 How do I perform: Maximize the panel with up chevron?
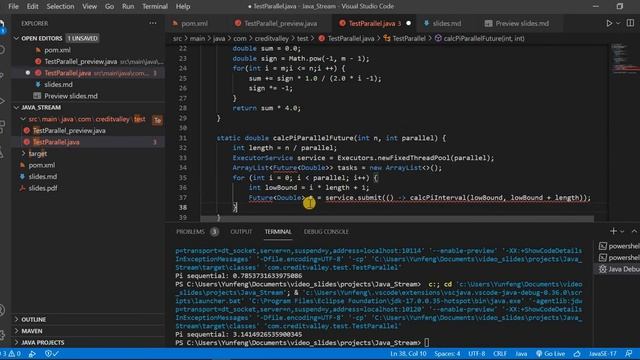click(634, 231)
